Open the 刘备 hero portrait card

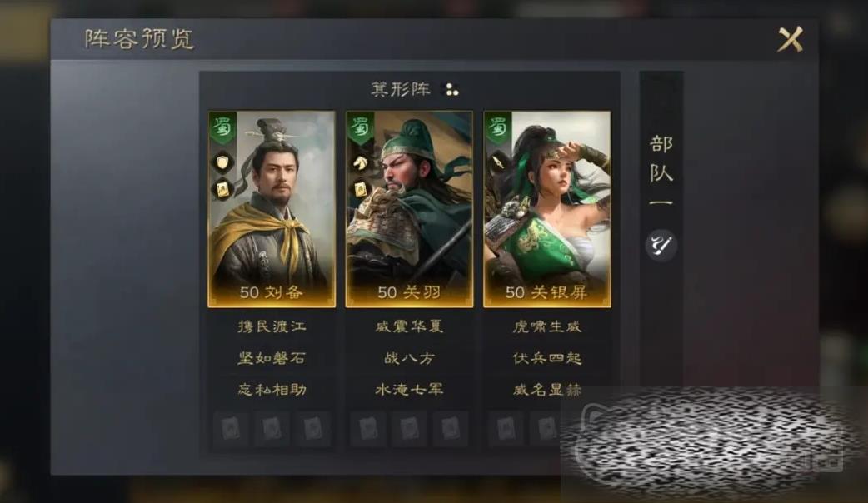(272, 209)
